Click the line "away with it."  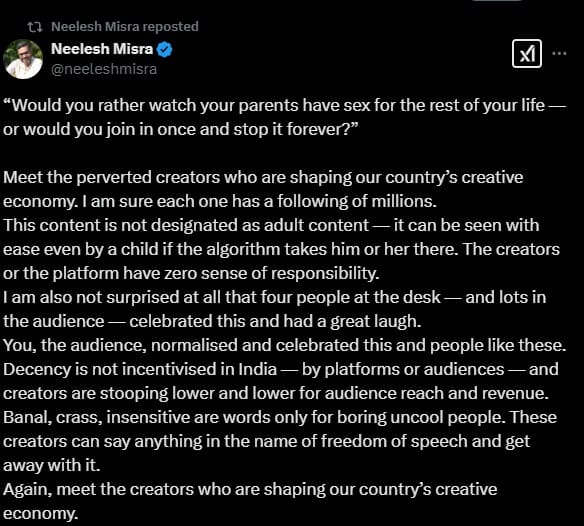point(52,465)
